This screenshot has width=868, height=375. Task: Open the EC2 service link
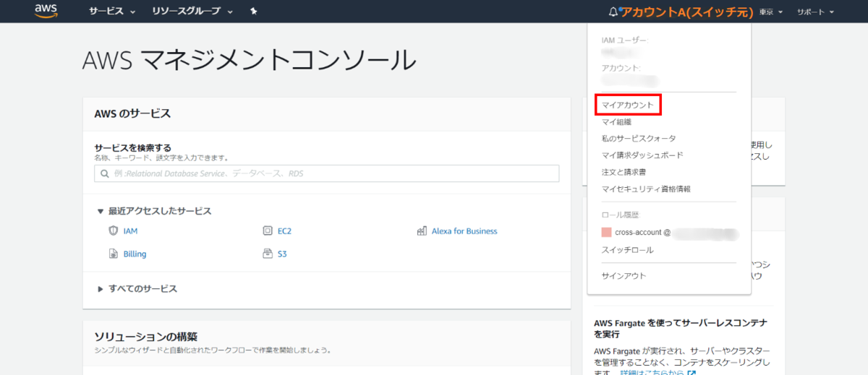point(284,231)
